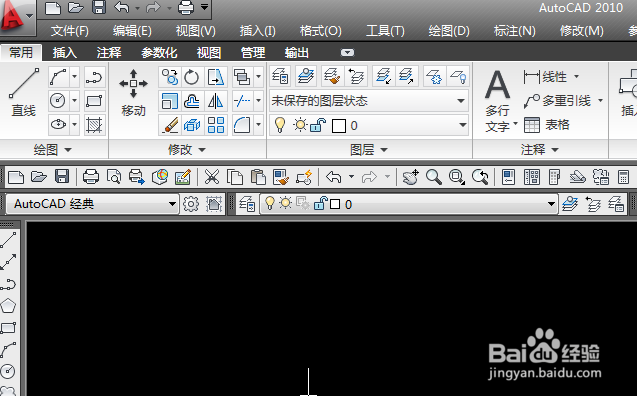
Task: Toggle viewport freeze icon in lower layer toolbar
Action: pyautogui.click(x=303, y=203)
